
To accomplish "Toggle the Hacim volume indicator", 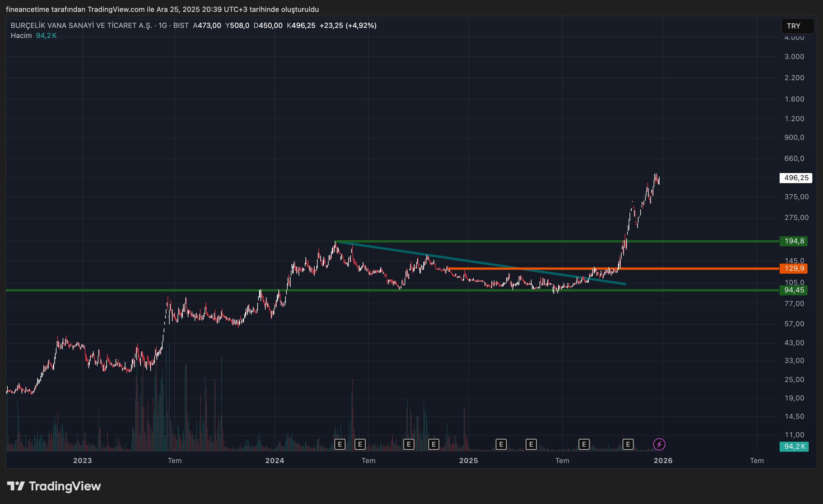I will point(21,35).
